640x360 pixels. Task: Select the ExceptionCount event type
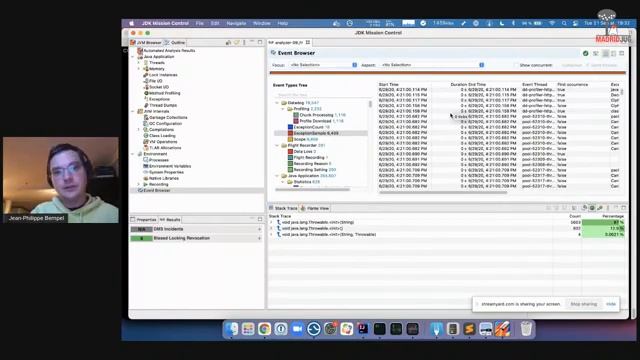click(x=309, y=127)
